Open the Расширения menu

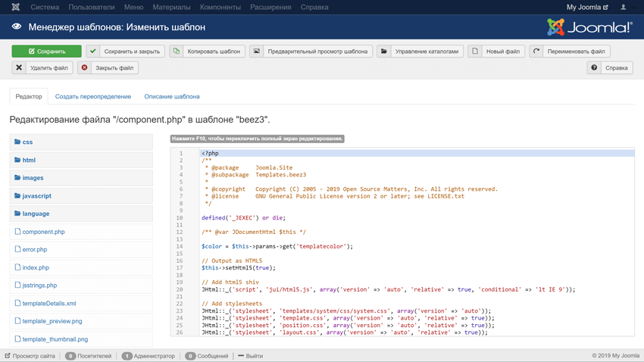coord(270,7)
